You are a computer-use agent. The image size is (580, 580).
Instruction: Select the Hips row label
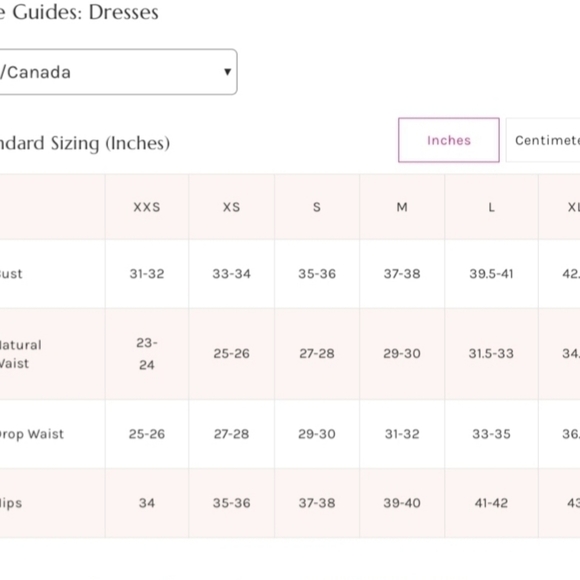point(11,503)
